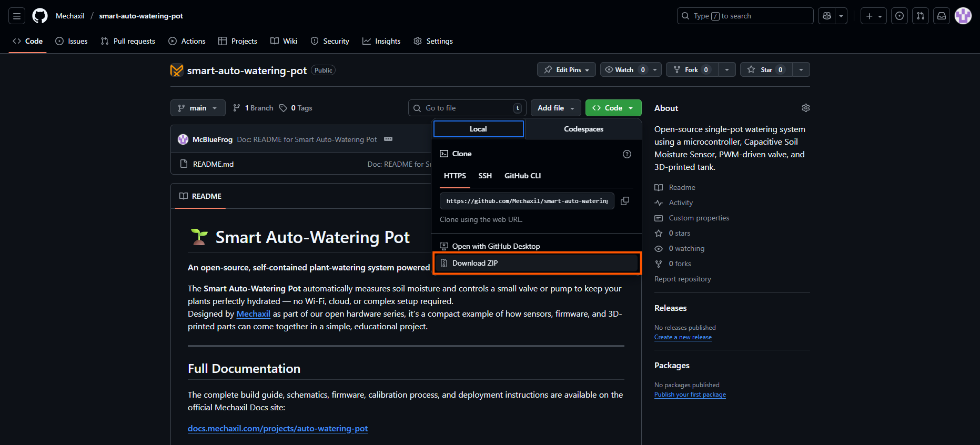
Task: Open the create new plus menu
Action: tap(874, 16)
